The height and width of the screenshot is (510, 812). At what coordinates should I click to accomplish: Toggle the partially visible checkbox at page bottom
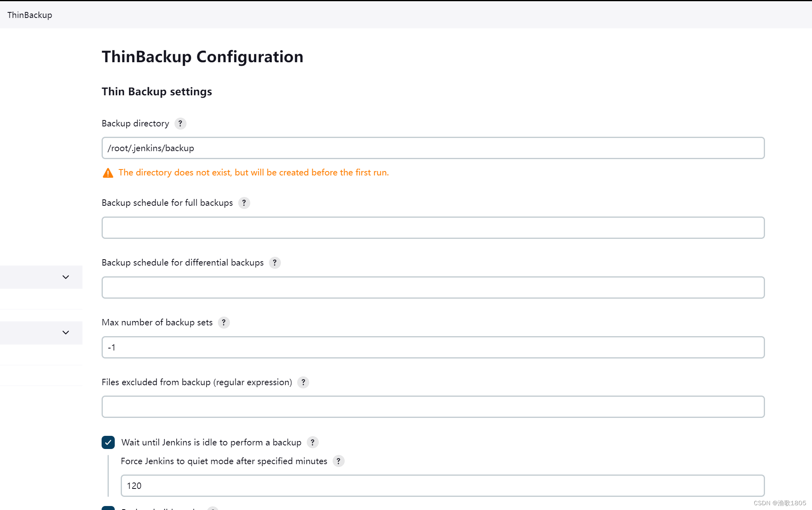(x=108, y=508)
